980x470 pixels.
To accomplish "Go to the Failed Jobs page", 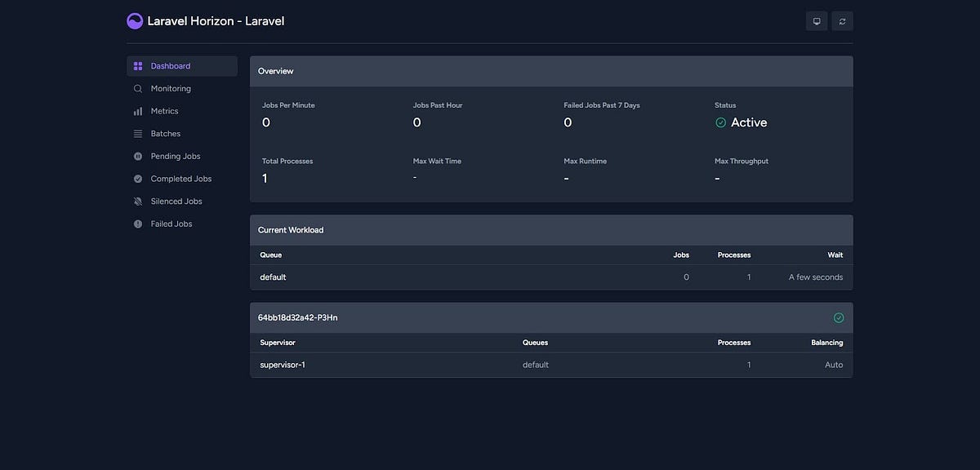I will point(171,223).
